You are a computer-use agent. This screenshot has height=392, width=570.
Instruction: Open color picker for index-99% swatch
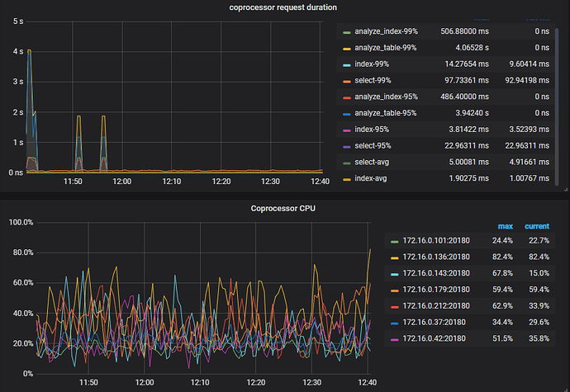pyautogui.click(x=347, y=64)
